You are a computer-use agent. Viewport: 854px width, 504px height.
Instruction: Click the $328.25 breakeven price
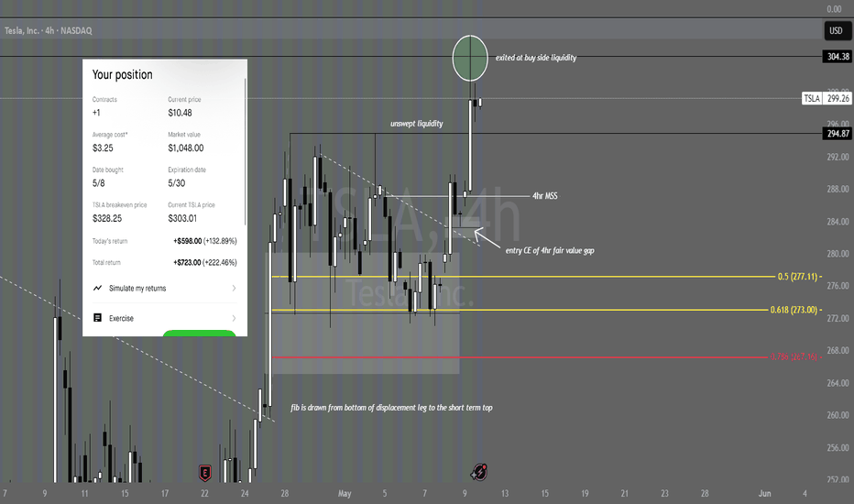(107, 218)
